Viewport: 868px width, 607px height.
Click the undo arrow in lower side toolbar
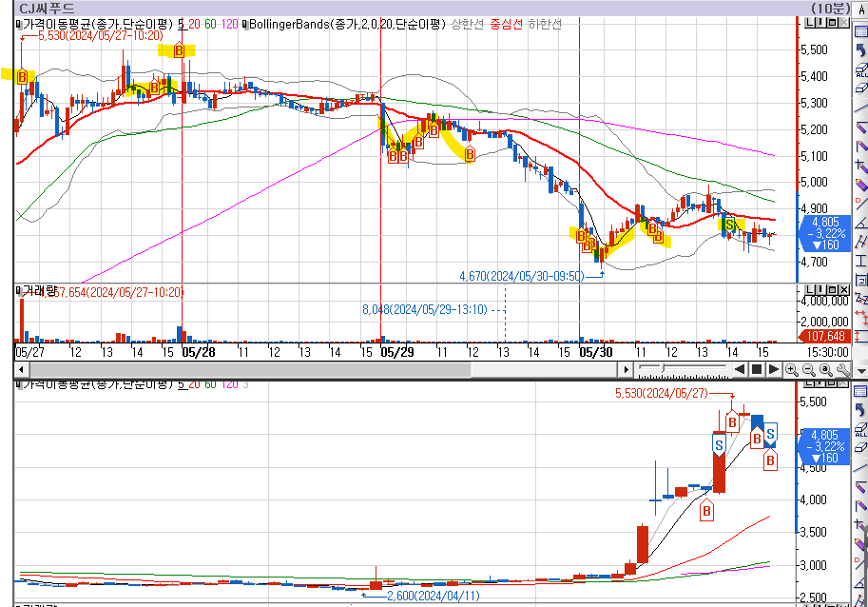click(860, 410)
